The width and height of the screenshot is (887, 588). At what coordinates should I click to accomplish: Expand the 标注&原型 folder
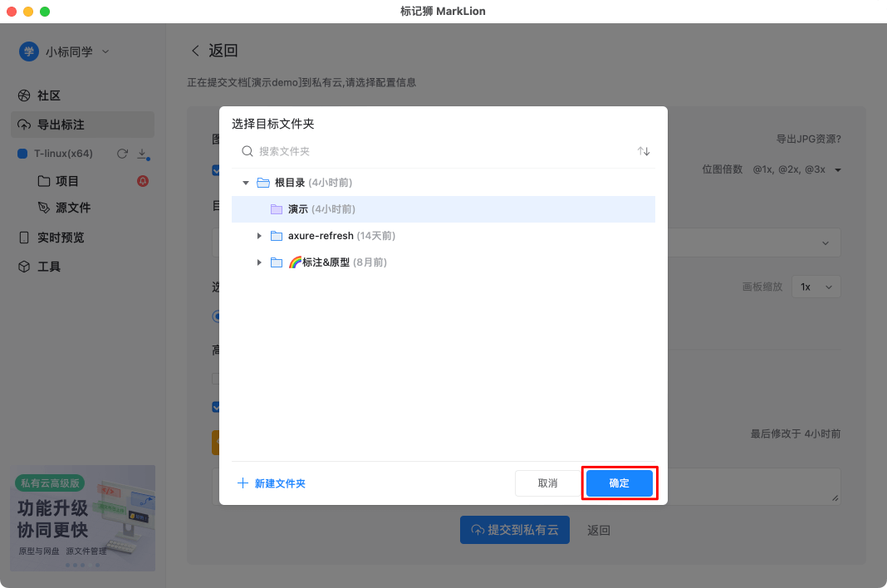tap(259, 262)
